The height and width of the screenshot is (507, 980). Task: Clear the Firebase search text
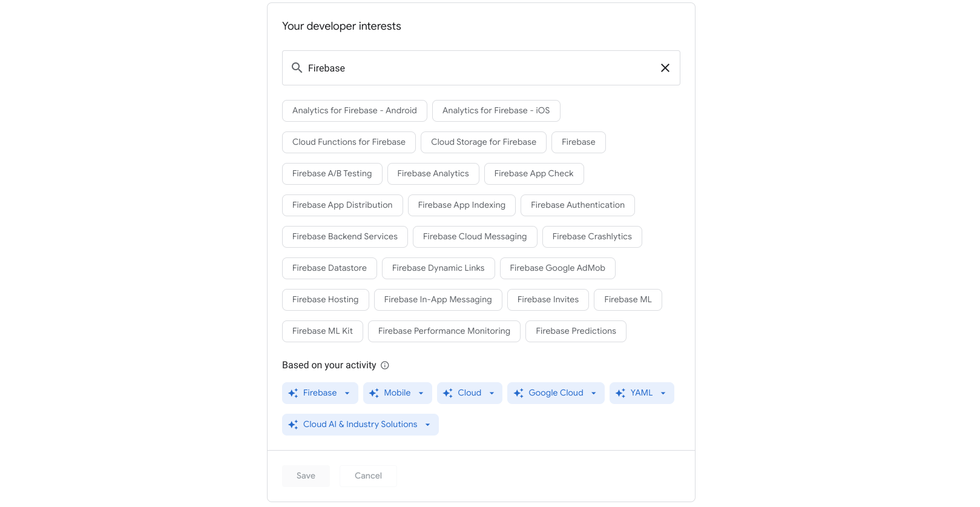click(x=665, y=68)
